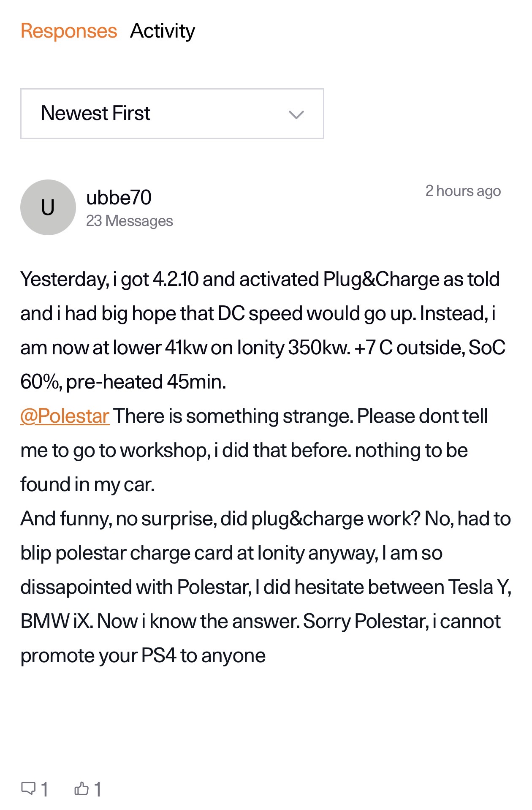Follow the @Polestar mention link
This screenshot has width=532, height=810.
pos(65,416)
